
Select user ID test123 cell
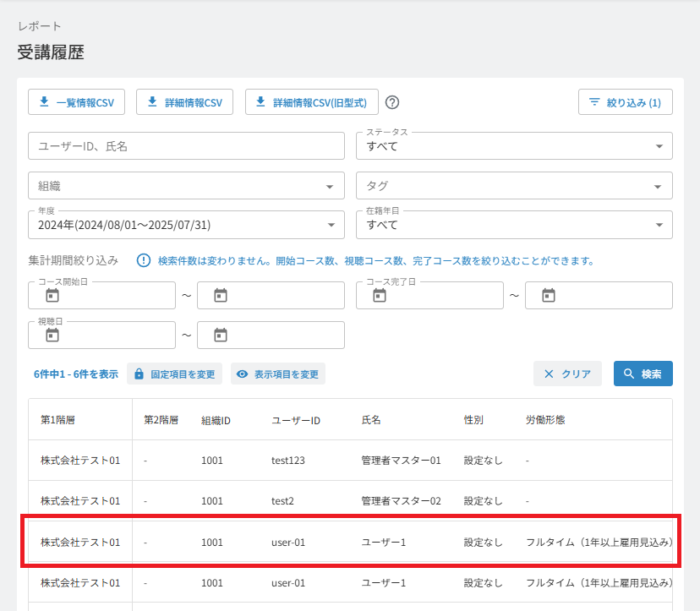[288, 460]
